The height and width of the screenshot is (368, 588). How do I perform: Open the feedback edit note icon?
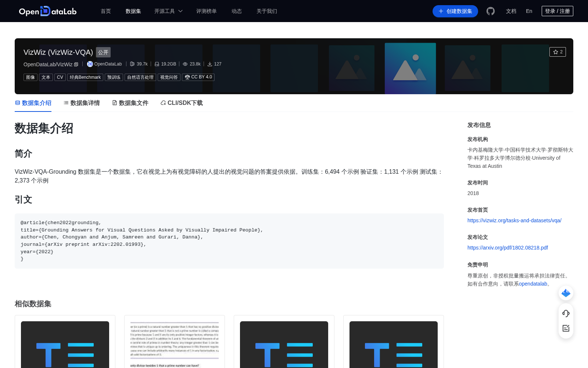pos(566,328)
